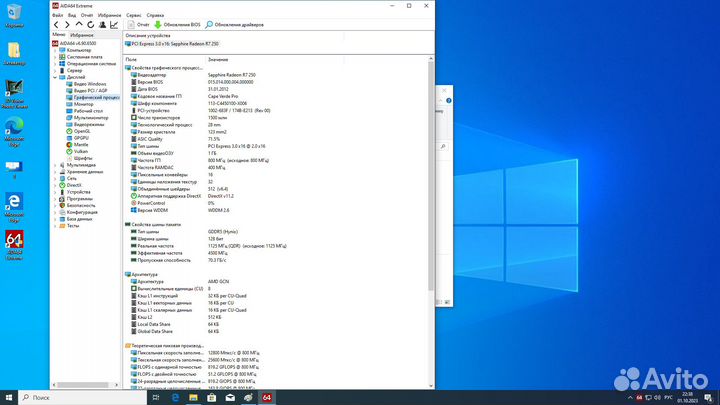Screen dimensions: 720x405
Task: Click the Vulkan tree item icon
Action: click(x=69, y=152)
